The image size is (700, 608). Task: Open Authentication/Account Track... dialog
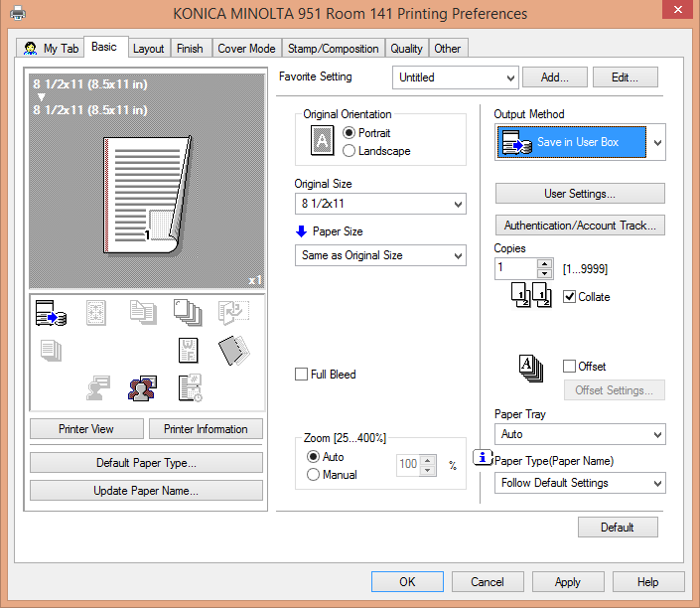[x=580, y=226]
